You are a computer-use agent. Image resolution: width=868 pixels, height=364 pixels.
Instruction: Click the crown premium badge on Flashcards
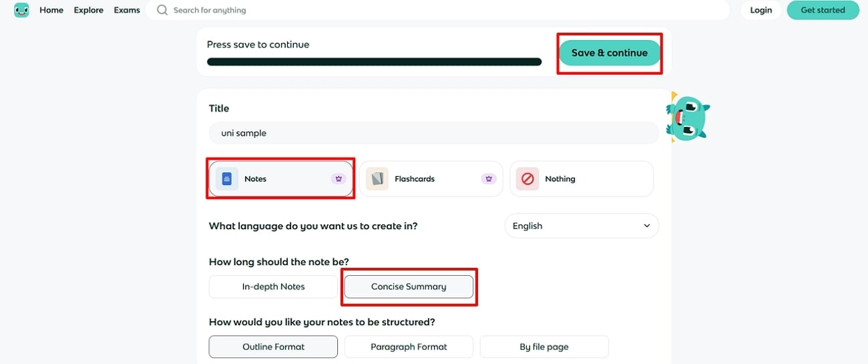[x=489, y=179]
